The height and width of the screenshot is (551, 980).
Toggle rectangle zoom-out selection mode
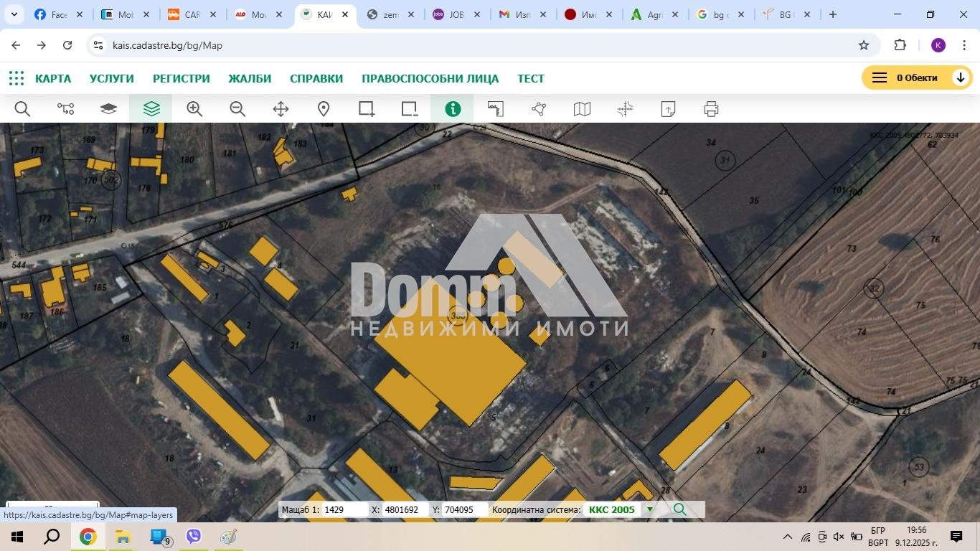(410, 108)
